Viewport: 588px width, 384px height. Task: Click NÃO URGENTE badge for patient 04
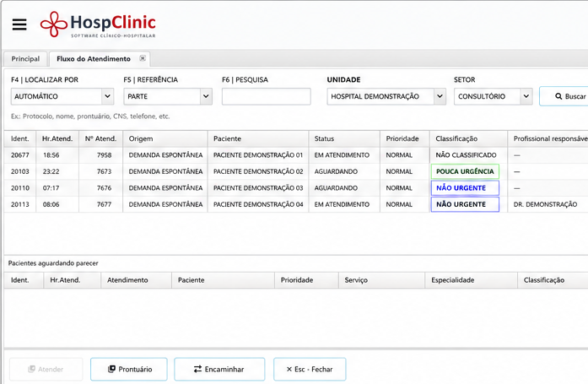[465, 204]
